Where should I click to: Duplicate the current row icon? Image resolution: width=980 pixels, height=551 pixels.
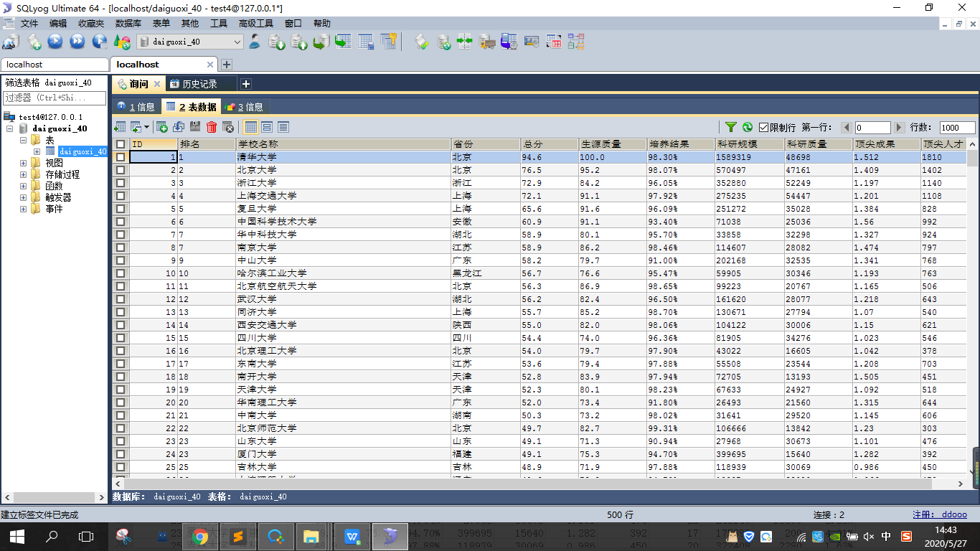point(179,127)
